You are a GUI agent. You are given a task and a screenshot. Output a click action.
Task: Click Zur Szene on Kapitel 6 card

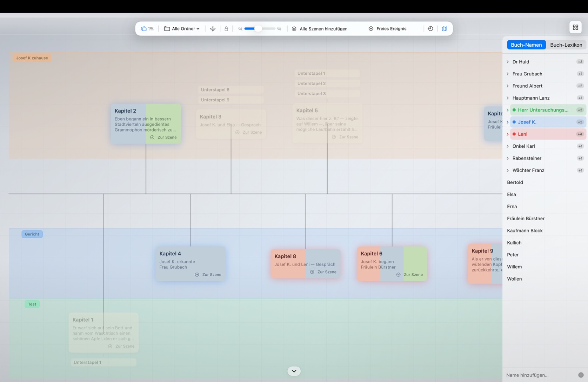tap(409, 275)
